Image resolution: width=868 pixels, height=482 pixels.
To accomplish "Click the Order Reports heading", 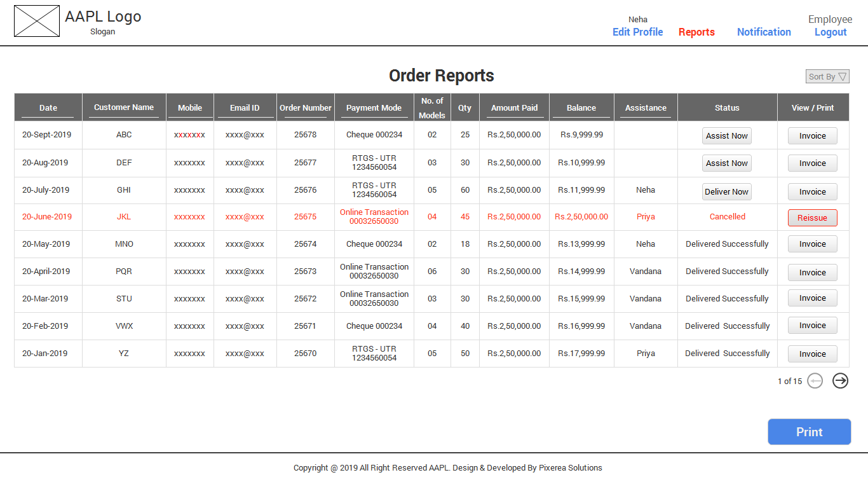I will point(442,76).
